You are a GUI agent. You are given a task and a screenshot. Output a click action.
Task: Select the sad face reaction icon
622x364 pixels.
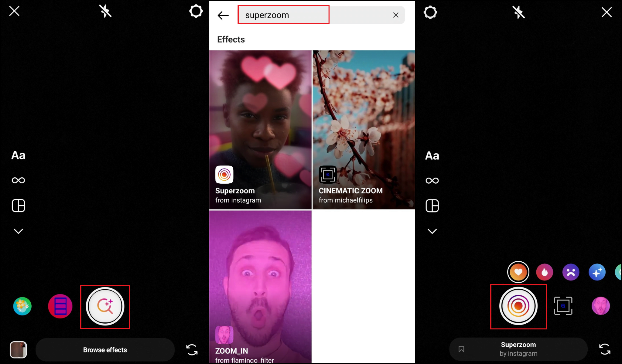[571, 272]
